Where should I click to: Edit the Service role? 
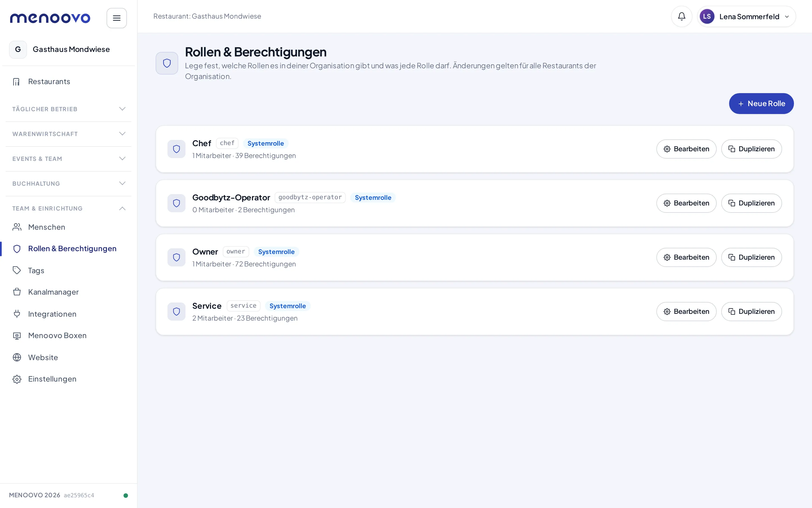point(686,312)
